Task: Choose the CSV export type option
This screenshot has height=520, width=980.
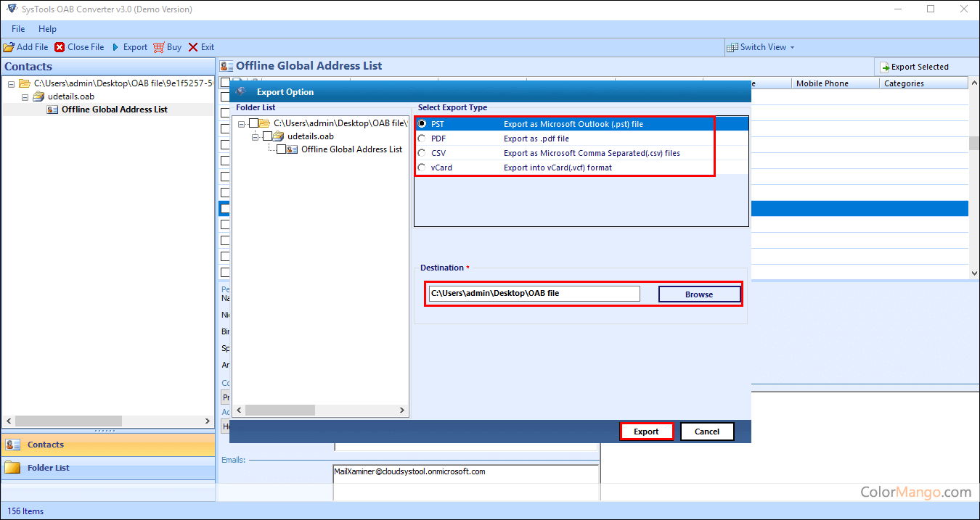Action: (422, 153)
